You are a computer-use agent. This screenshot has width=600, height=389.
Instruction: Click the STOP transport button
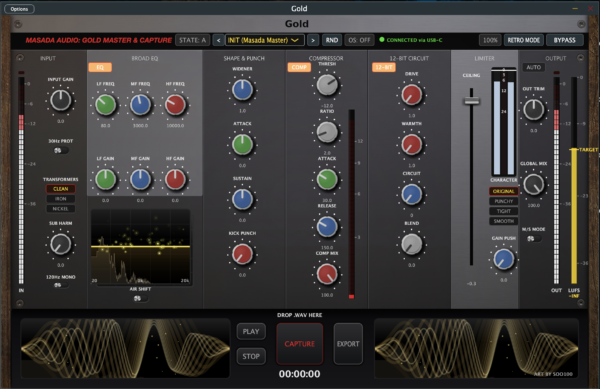[251, 356]
